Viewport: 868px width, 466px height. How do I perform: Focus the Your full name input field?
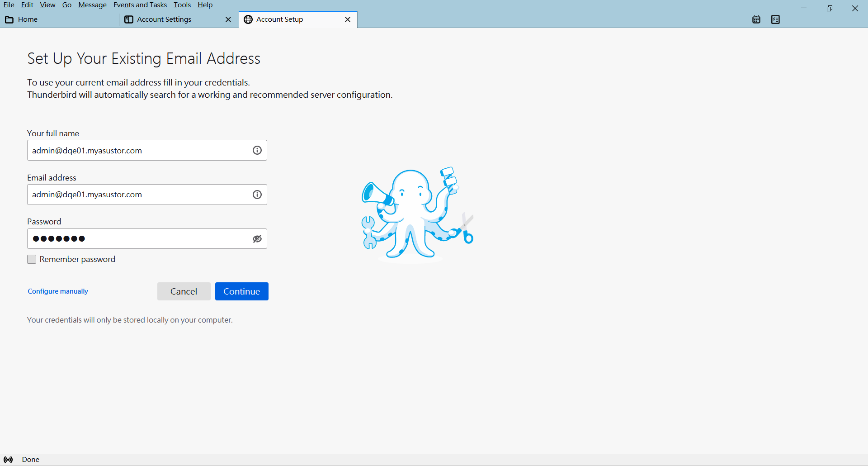pos(147,150)
